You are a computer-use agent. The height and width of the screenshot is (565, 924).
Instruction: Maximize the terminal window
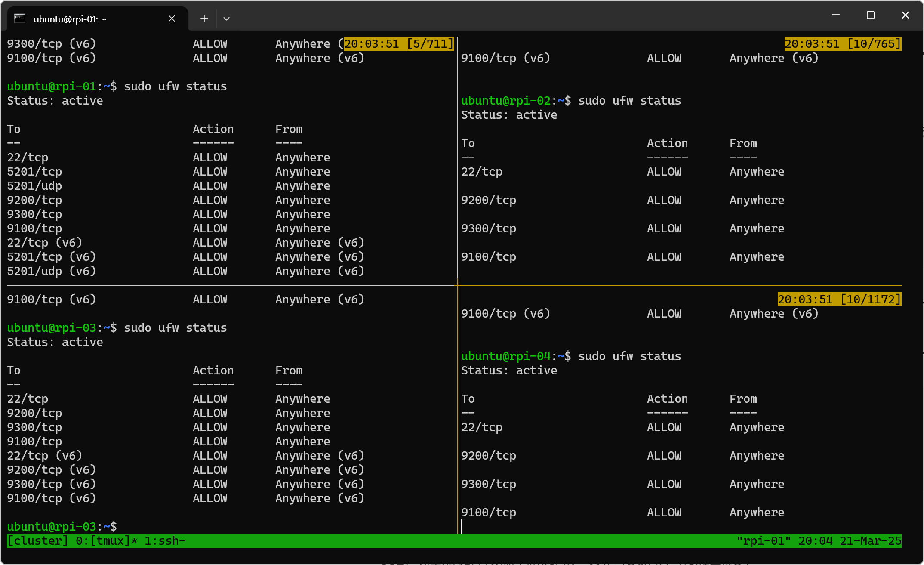(870, 15)
